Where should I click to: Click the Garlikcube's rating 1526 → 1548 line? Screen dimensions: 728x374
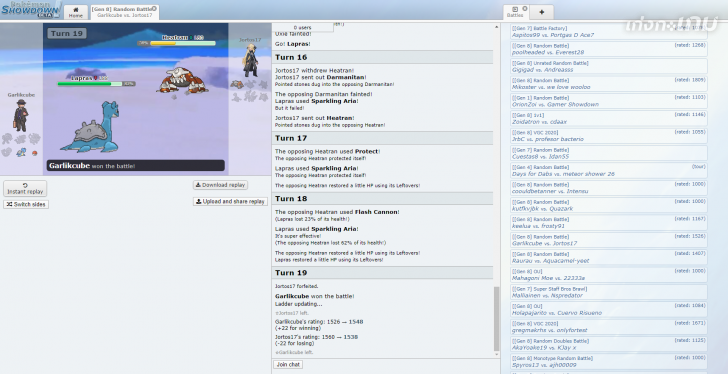pyautogui.click(x=319, y=322)
